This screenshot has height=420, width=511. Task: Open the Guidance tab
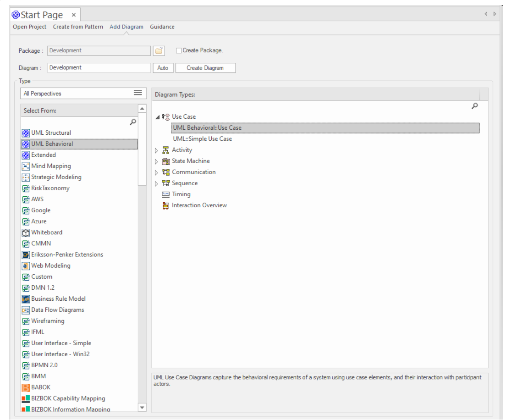pyautogui.click(x=162, y=27)
